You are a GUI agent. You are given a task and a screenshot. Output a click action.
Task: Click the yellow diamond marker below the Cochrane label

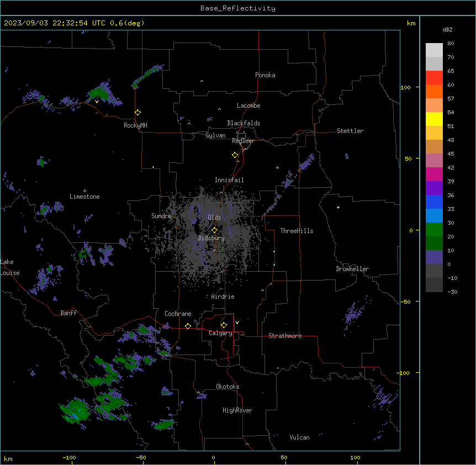point(188,326)
